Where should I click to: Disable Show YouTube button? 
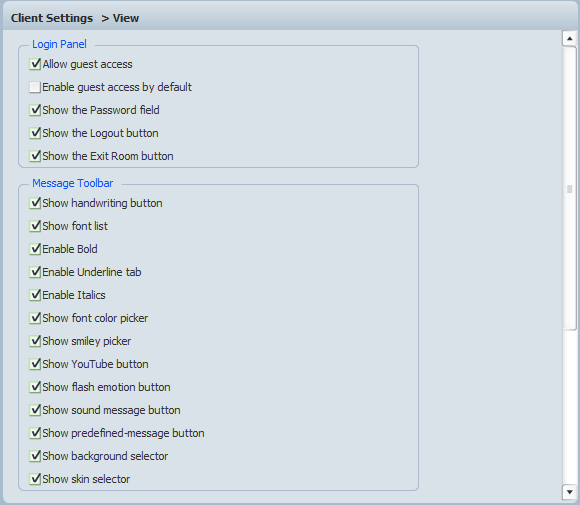click(x=35, y=364)
